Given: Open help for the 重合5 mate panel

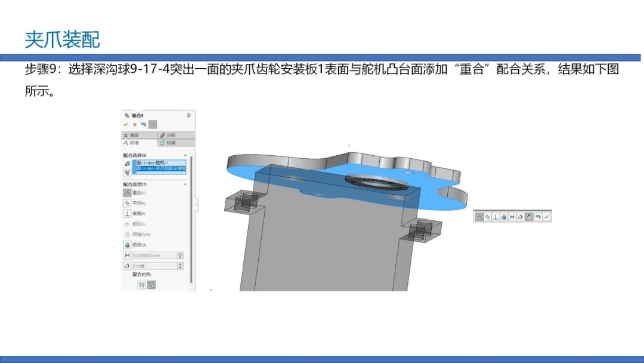Looking at the screenshot, I should (x=188, y=115).
